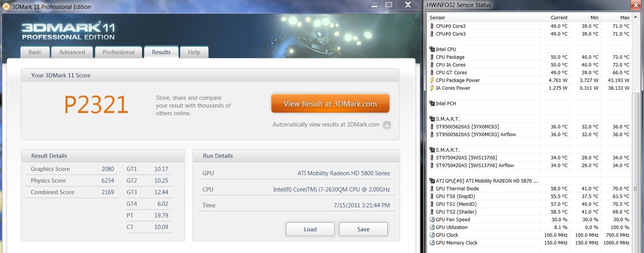Click lightning icon beside IA Cores Power
Screen dimensions: 644x253
click(432, 88)
